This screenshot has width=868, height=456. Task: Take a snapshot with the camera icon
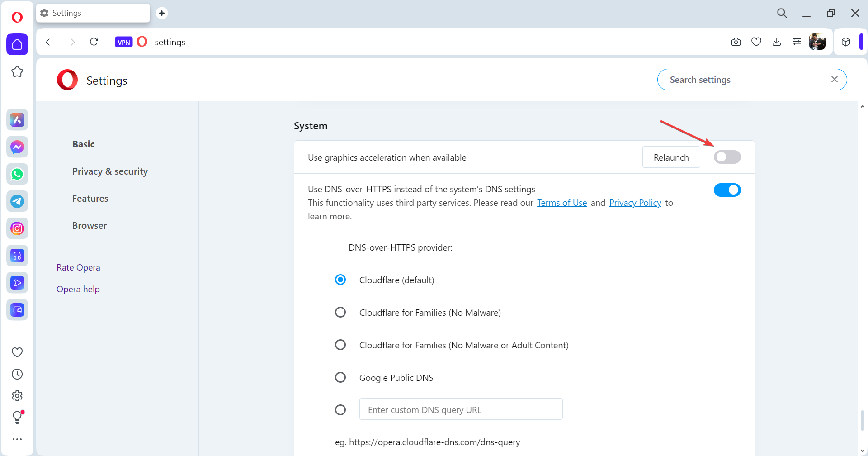(736, 42)
